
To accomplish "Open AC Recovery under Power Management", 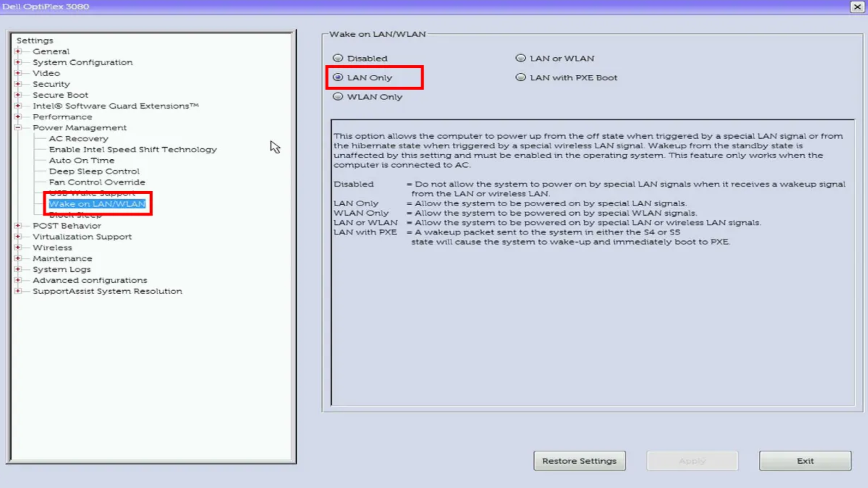I will (x=79, y=139).
